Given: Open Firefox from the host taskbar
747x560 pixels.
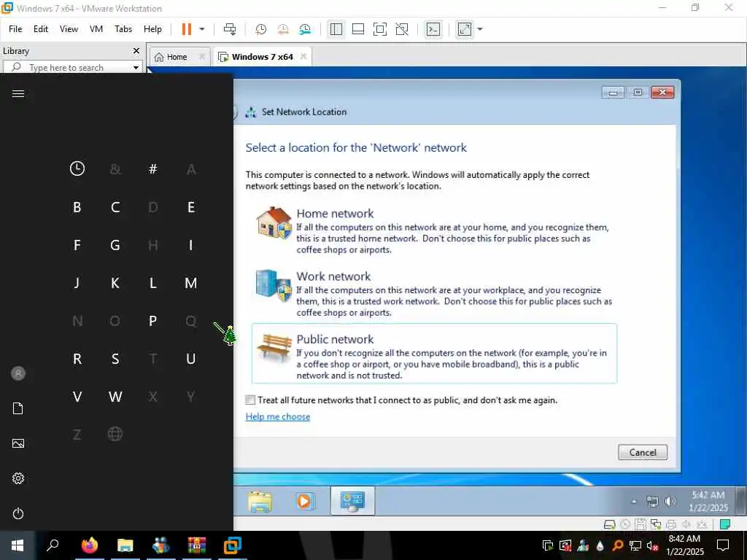Looking at the screenshot, I should pyautogui.click(x=90, y=545).
